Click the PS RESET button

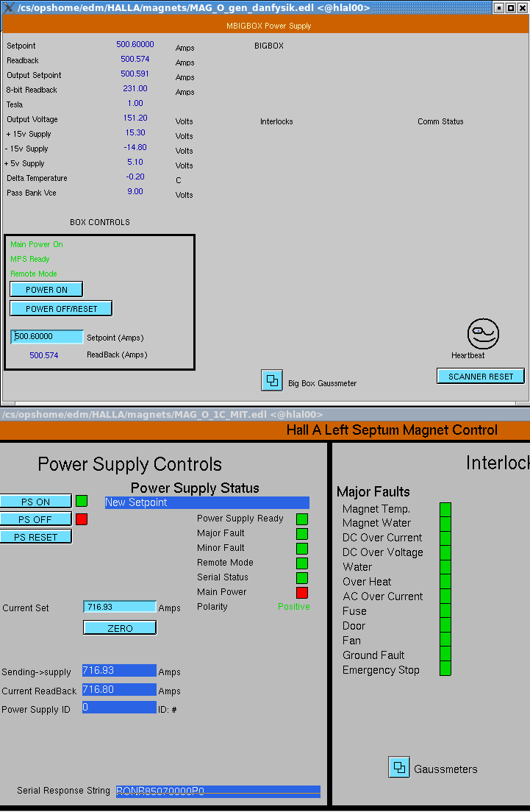coord(36,537)
